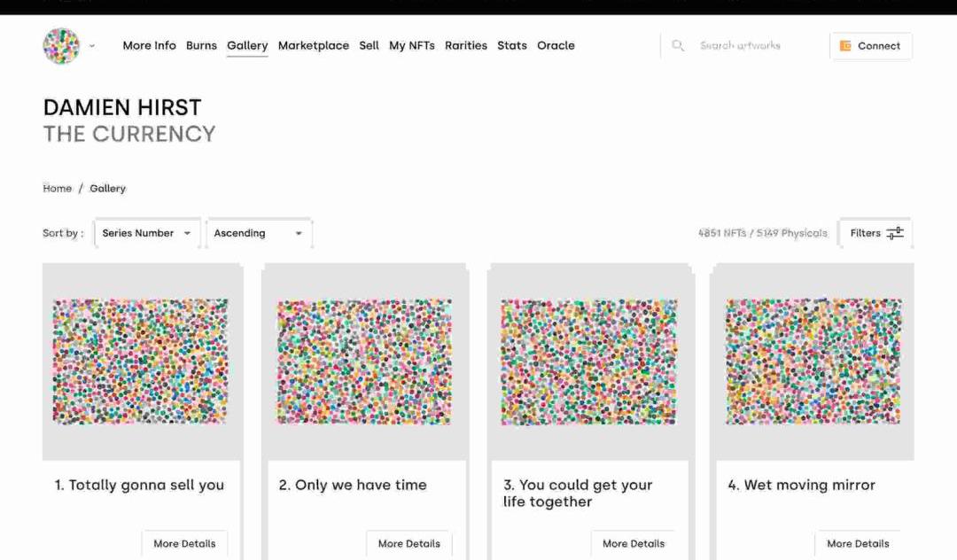Open the Oracle menu item

point(556,46)
